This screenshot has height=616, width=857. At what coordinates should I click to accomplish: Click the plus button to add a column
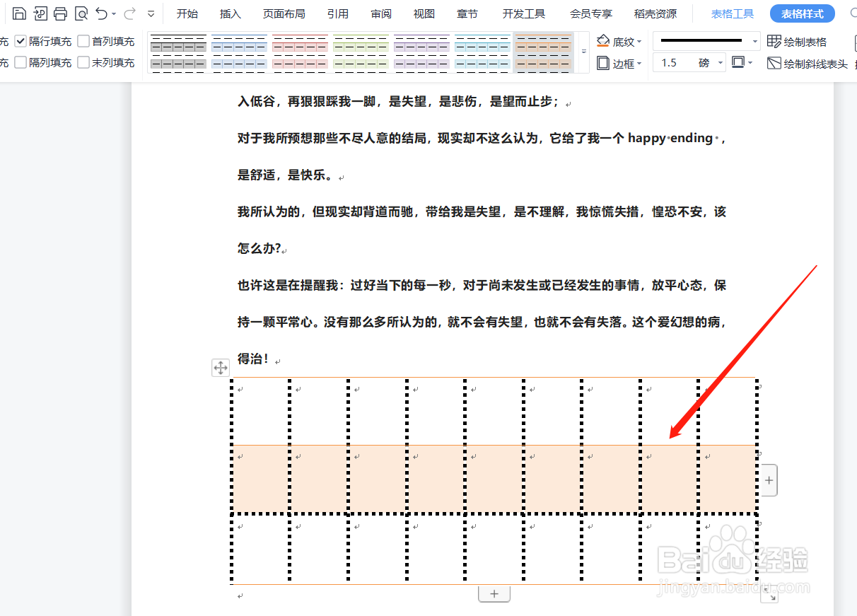point(768,480)
